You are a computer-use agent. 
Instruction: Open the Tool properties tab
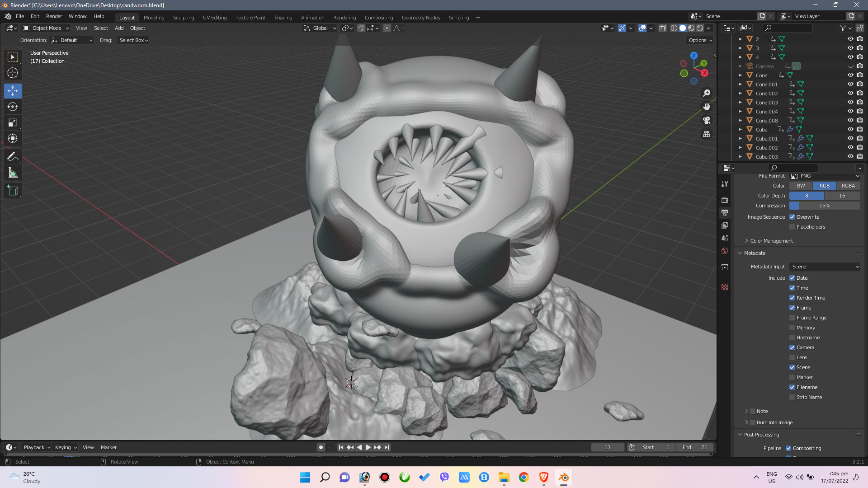(x=725, y=184)
